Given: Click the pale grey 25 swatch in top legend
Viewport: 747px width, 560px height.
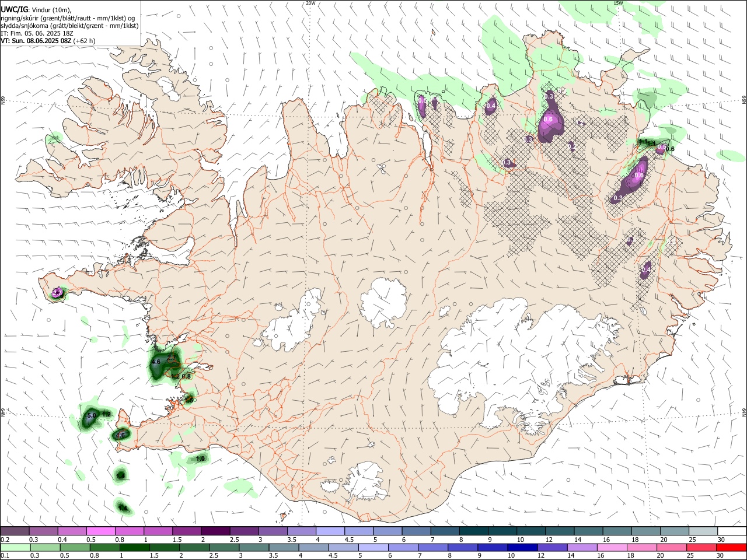Looking at the screenshot, I should 703,531.
